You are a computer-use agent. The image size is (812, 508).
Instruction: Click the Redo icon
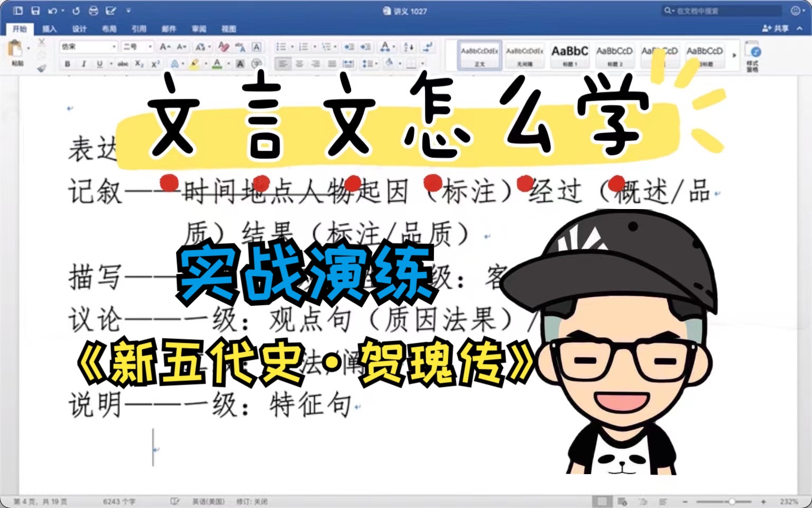coord(76,11)
